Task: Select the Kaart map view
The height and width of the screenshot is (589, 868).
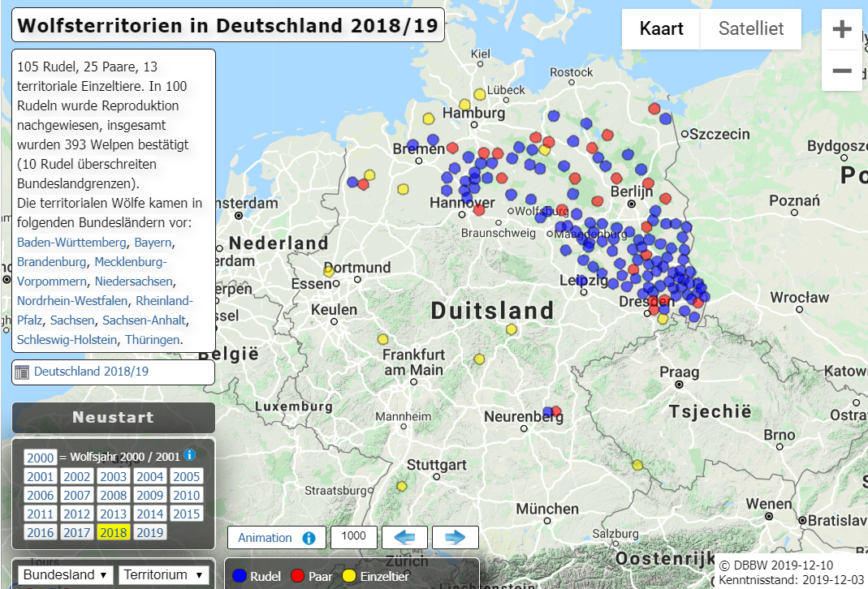Action: 661,28
